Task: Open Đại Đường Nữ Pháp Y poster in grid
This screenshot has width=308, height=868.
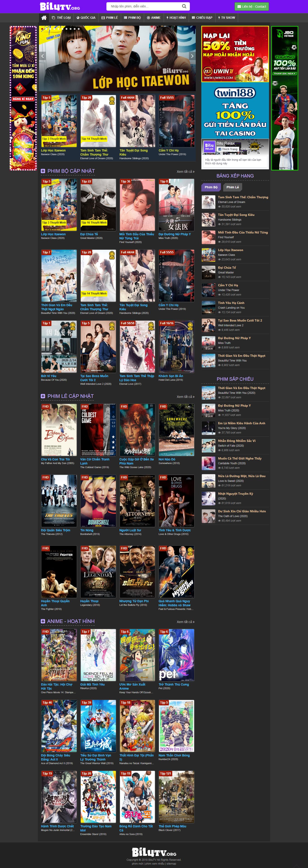Action: [176, 205]
